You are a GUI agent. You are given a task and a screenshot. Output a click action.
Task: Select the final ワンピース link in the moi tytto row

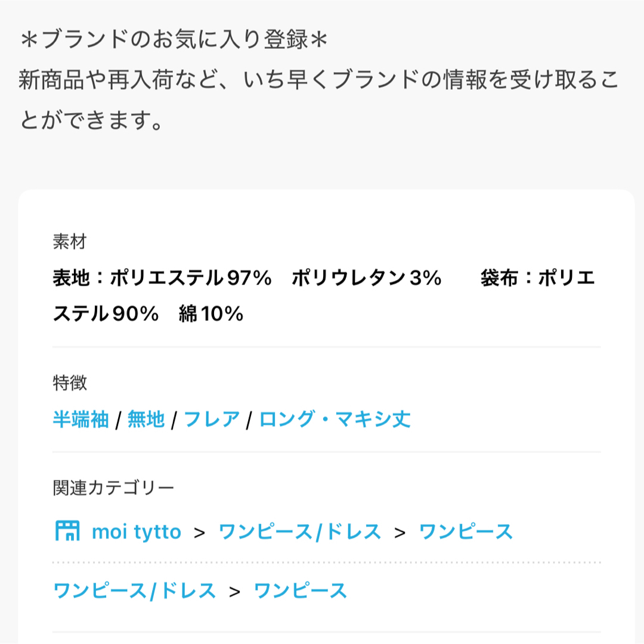click(x=466, y=532)
